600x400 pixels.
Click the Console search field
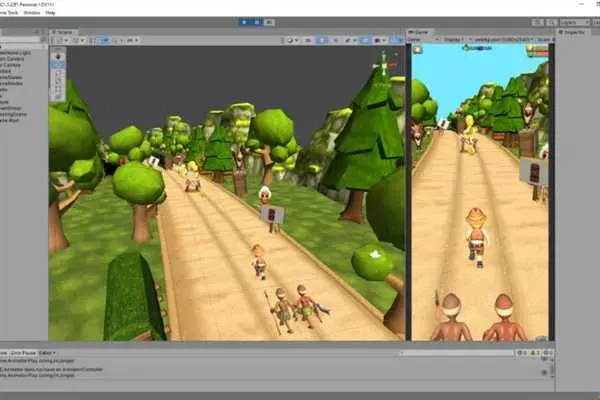[x=456, y=353]
